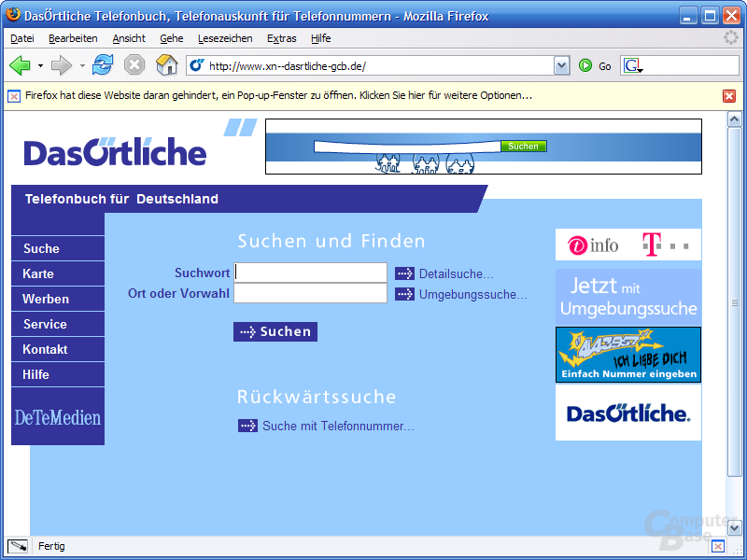Click the pop-up blocked notification bar text

pyautogui.click(x=278, y=96)
